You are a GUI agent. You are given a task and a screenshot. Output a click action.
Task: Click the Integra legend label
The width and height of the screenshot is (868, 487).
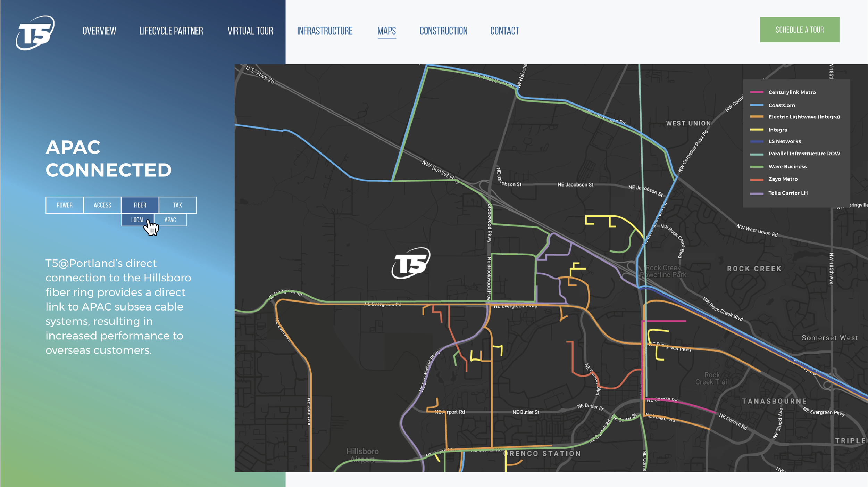pyautogui.click(x=778, y=130)
